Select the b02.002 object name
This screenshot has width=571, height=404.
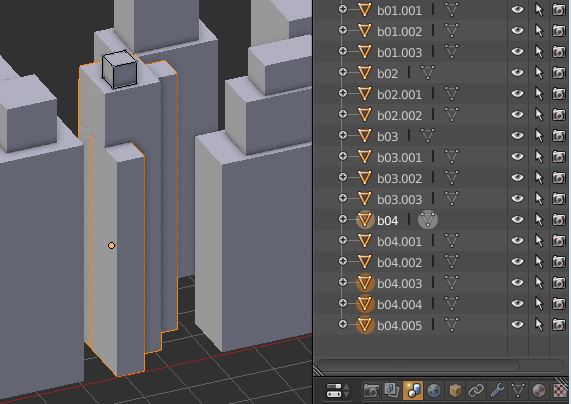[x=399, y=116]
